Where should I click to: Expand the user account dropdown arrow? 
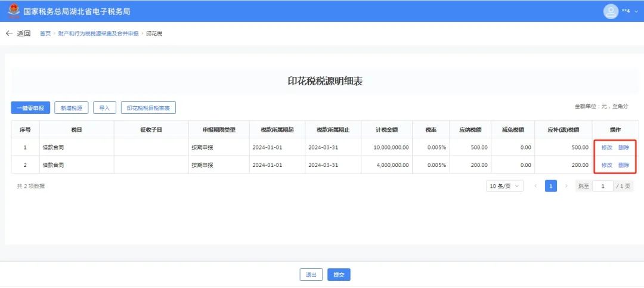(636, 11)
